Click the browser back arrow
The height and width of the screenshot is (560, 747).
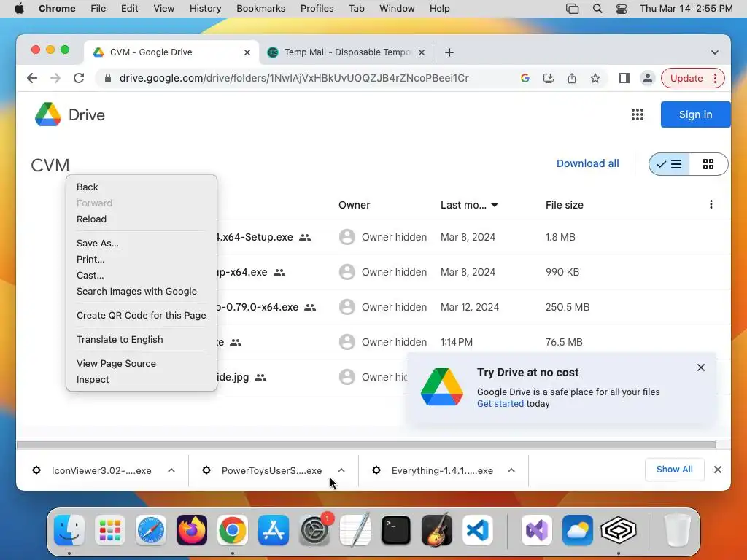[32, 78]
